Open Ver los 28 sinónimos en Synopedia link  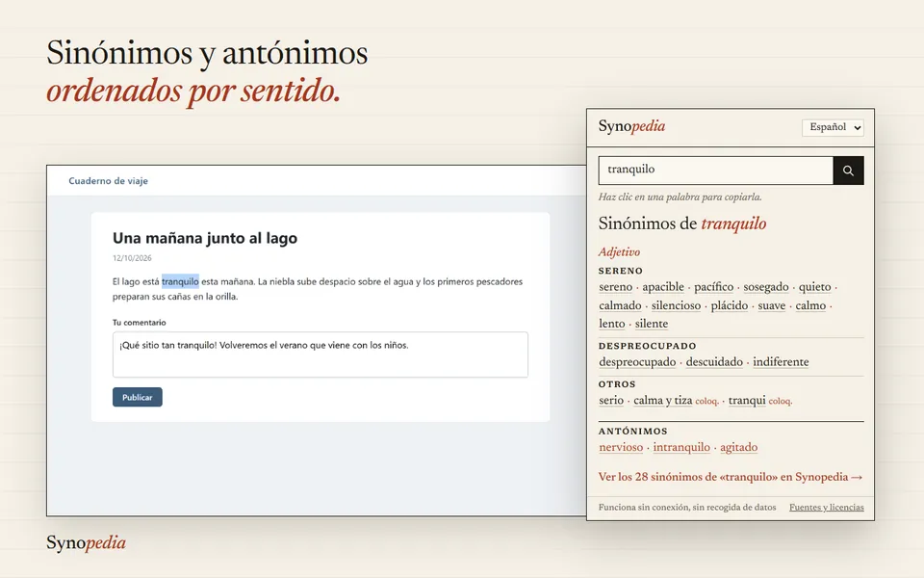(731, 477)
